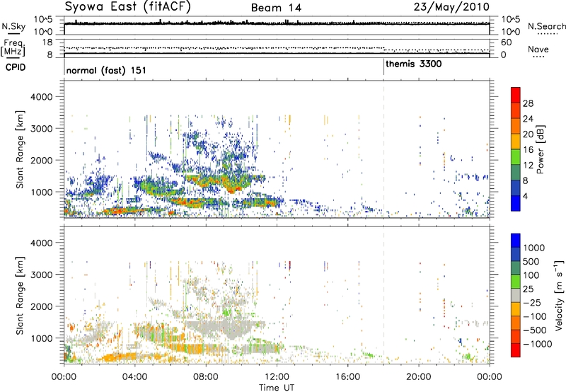
Task: Click the "08:00" time tick label
Action: [x=205, y=377]
